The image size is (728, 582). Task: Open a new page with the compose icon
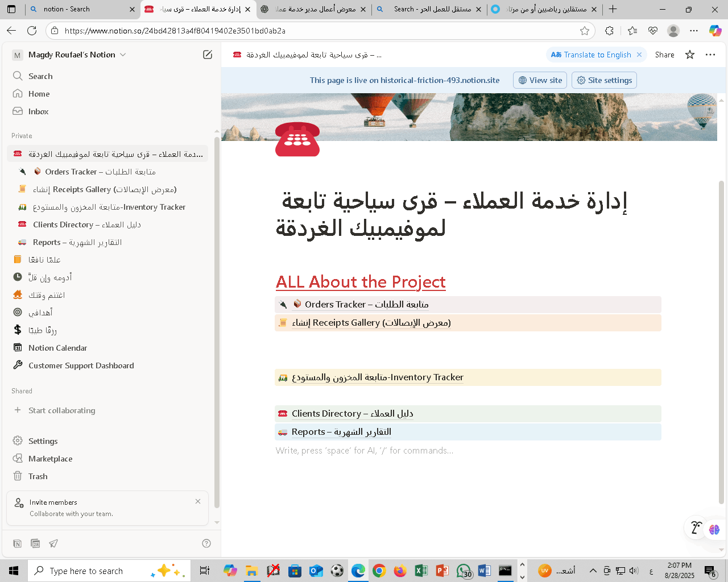(x=208, y=54)
